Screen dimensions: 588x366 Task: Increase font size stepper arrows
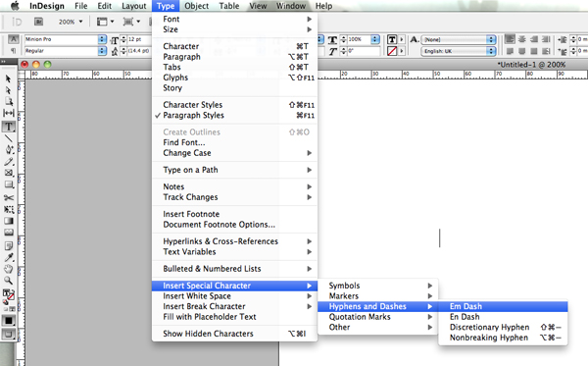click(123, 39)
